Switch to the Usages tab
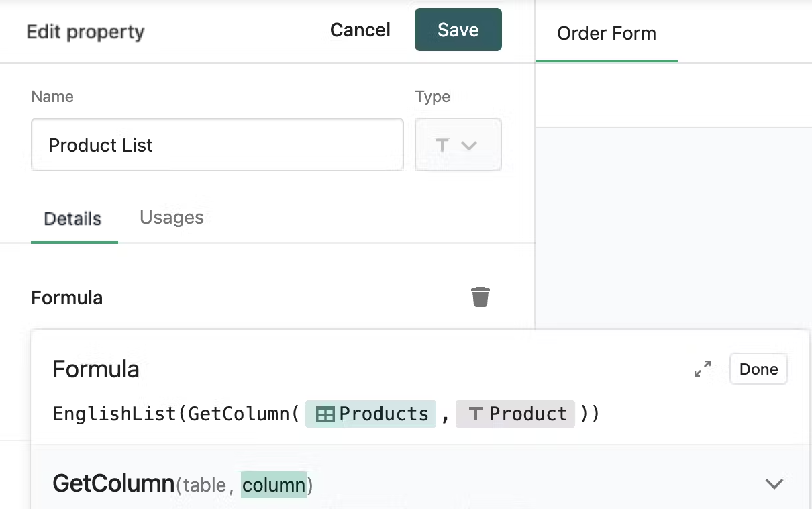This screenshot has width=812, height=509. [172, 218]
